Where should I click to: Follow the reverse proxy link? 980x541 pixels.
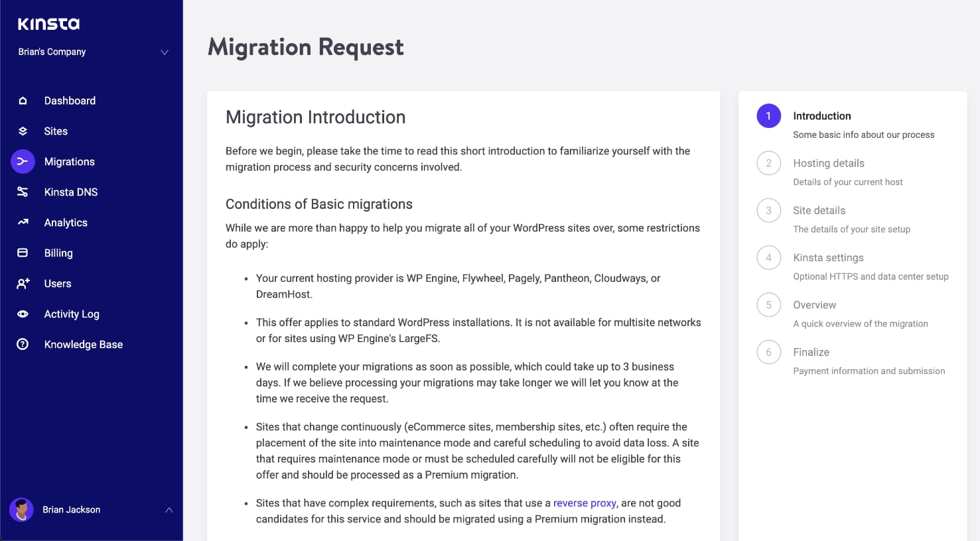[x=585, y=503]
